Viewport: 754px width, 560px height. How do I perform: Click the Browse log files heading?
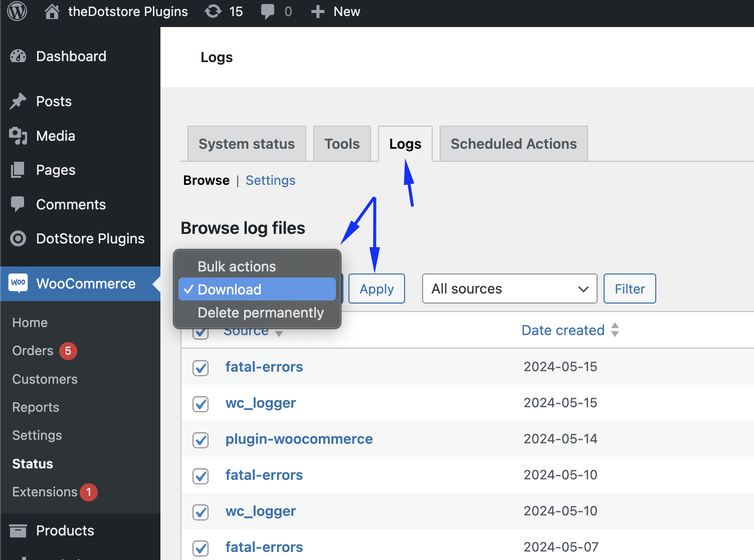tap(243, 228)
